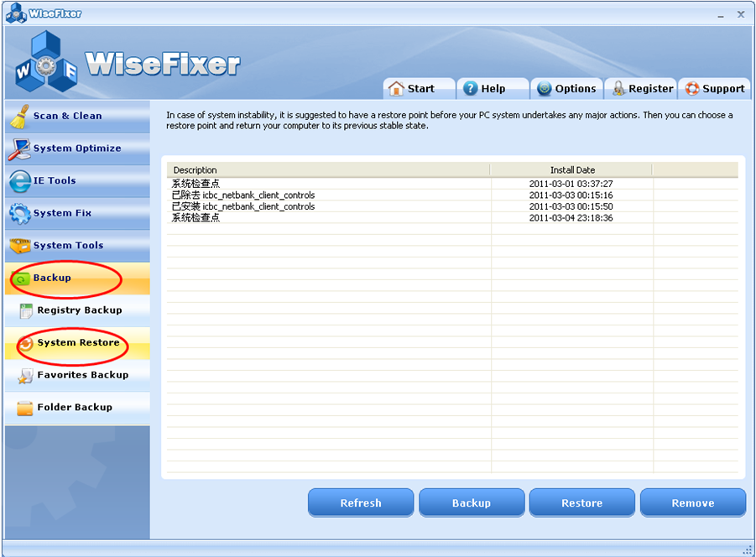756x557 pixels.
Task: Close the WiseFixer window
Action: (x=741, y=14)
